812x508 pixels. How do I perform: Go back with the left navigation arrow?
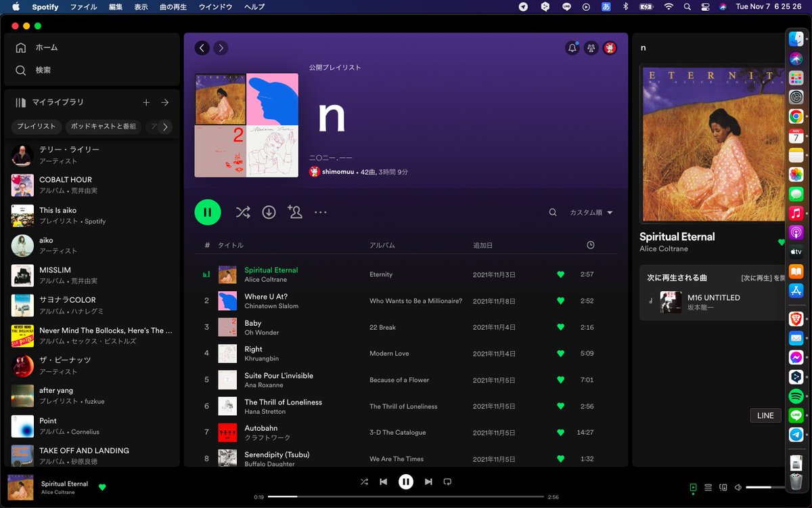(202, 48)
